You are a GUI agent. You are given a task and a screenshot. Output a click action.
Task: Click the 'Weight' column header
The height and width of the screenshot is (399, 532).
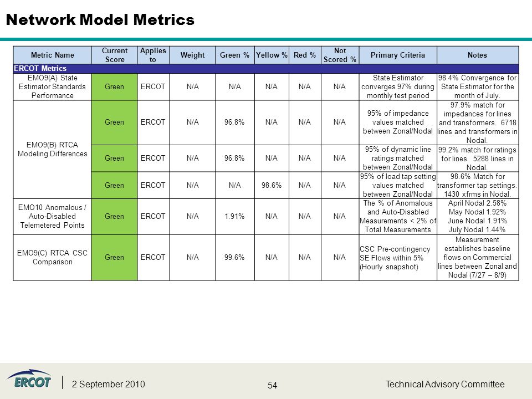tap(192, 55)
